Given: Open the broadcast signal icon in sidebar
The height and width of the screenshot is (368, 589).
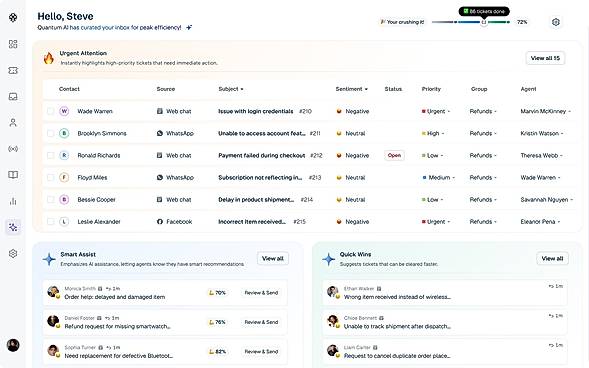Looking at the screenshot, I should [x=13, y=149].
